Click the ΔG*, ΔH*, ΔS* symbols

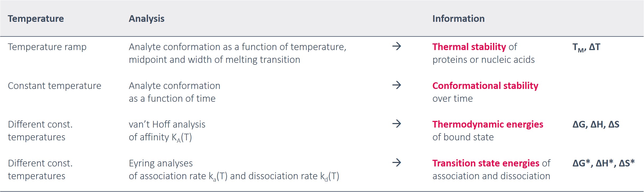pos(603,163)
